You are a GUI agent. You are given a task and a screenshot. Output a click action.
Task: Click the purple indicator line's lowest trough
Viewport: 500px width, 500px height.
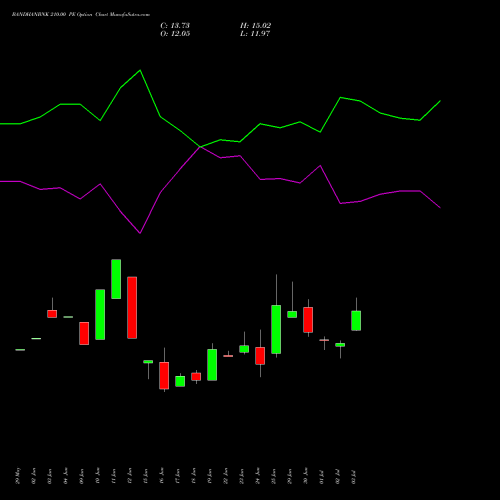pos(140,233)
